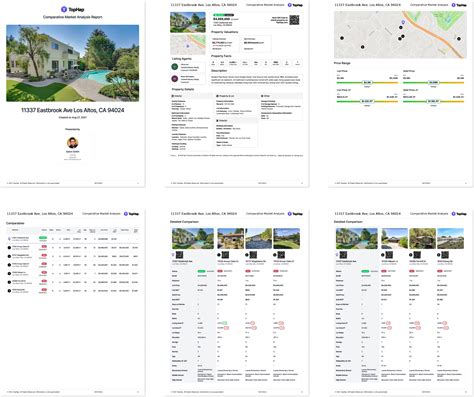Select the first listing agent's avatar

(x=175, y=67)
